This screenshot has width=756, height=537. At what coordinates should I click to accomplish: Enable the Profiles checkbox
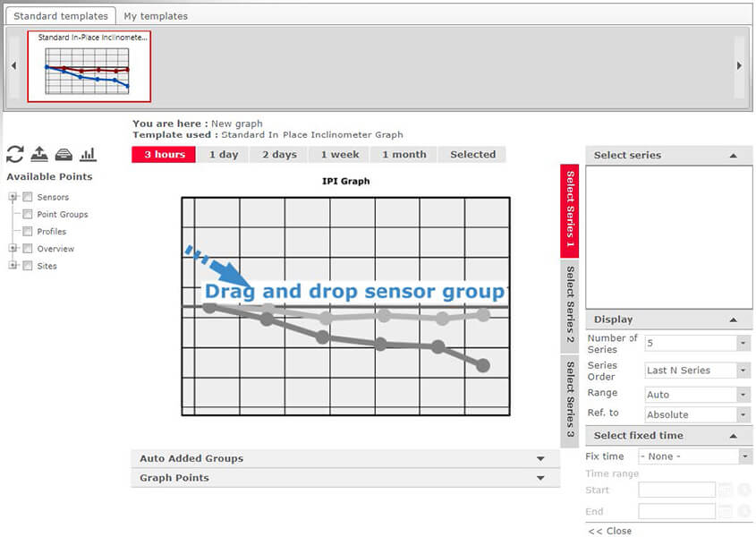pyautogui.click(x=28, y=232)
